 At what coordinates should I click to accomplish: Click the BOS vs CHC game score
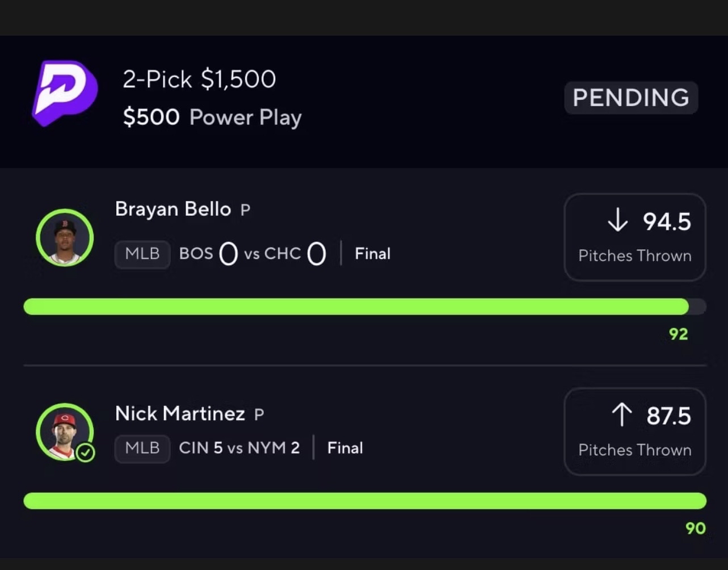(x=253, y=254)
